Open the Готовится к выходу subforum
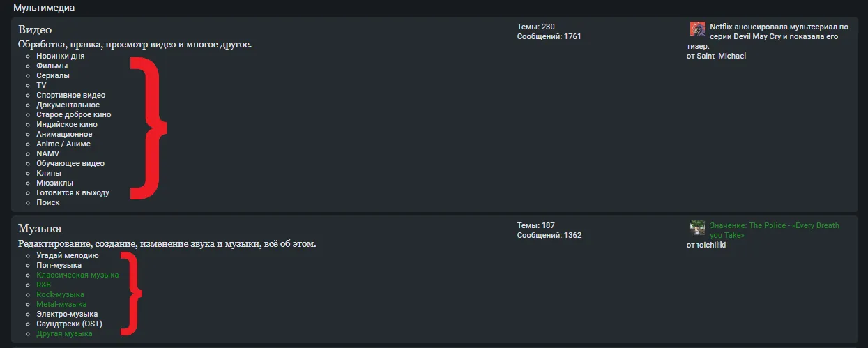This screenshot has height=348, width=868. pyautogui.click(x=73, y=192)
